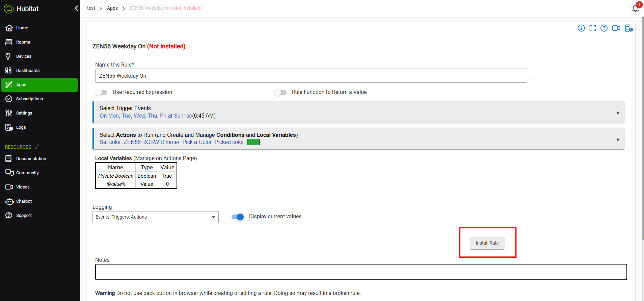The height and width of the screenshot is (301, 644).
Task: Open the app logs icon in the top right
Action: 628,28
